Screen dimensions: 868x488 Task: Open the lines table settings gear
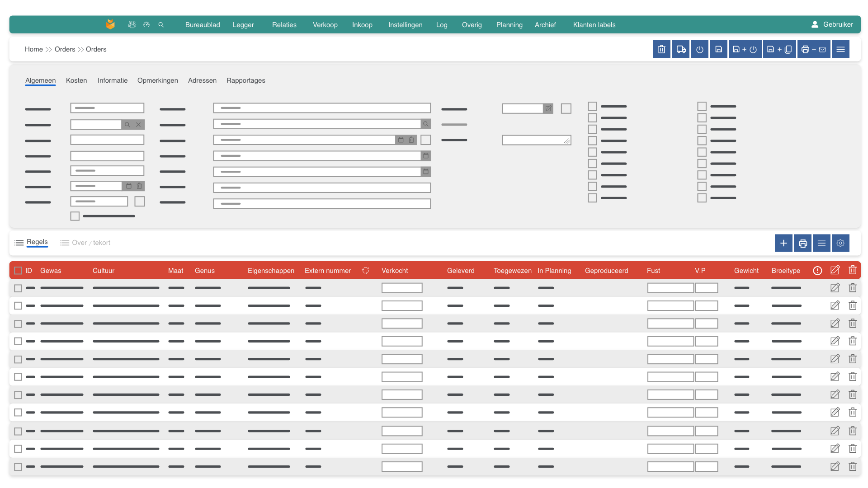pos(840,243)
